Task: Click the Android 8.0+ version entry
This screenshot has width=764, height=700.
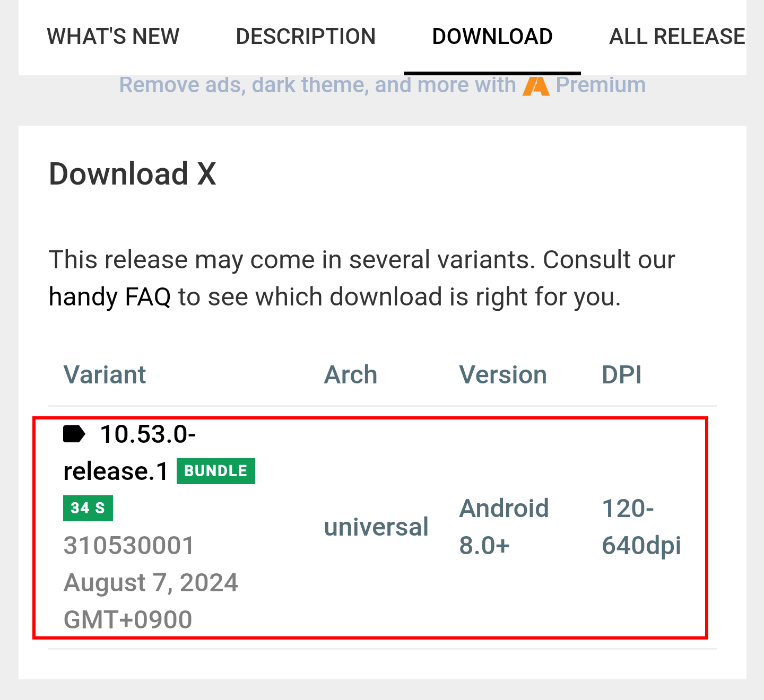Action: click(x=504, y=527)
